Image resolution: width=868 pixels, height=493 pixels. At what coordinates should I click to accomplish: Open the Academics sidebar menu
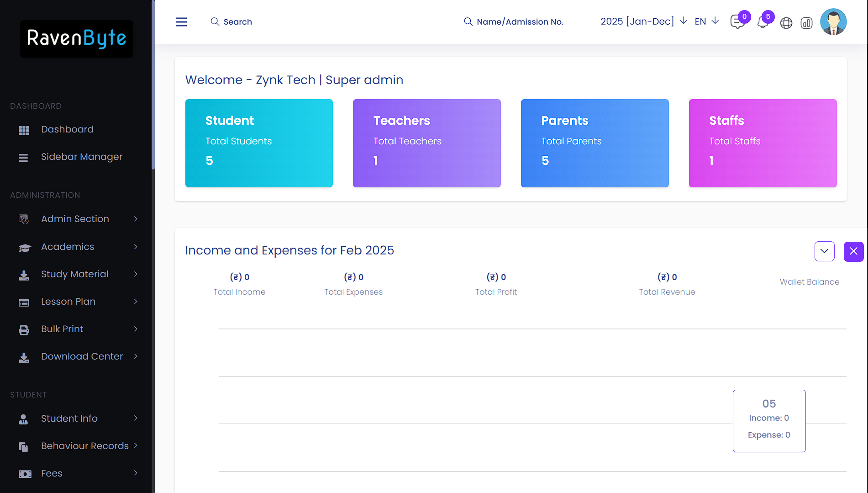[x=67, y=246]
